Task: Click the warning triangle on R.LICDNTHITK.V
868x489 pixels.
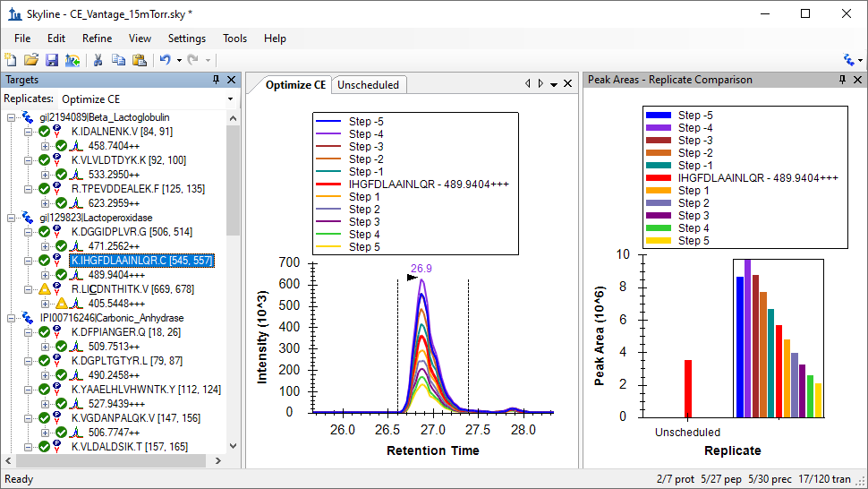Action: [44, 289]
